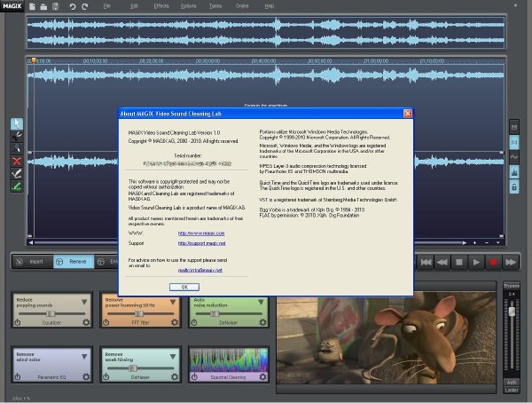Screen dimensions: 532x403
Task: Click the red X delete tool
Action: pyautogui.click(x=17, y=162)
